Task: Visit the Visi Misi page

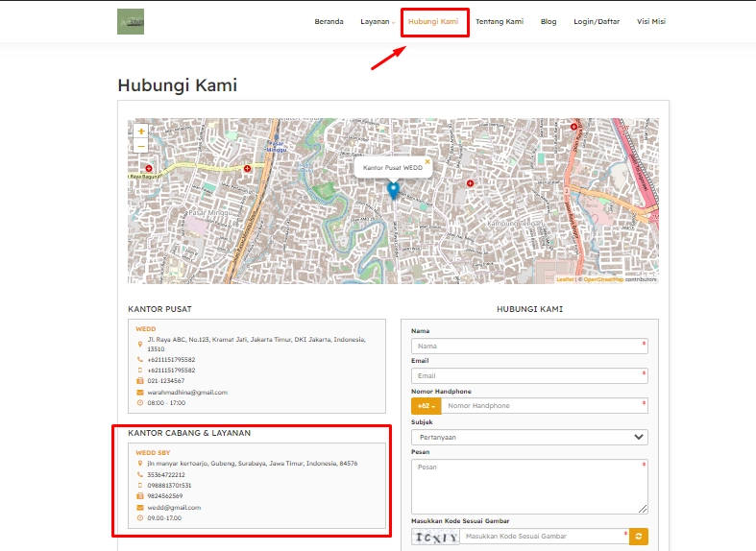Action: [651, 21]
